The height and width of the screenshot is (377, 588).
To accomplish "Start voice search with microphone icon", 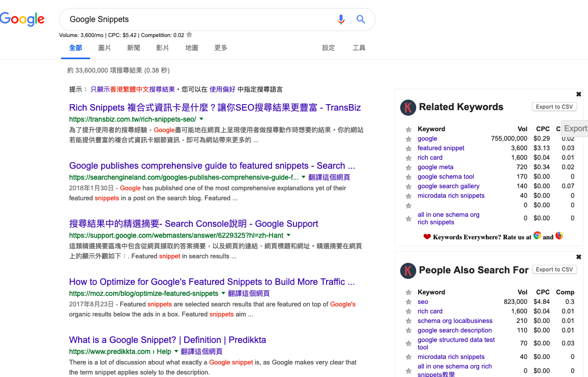I will point(341,19).
